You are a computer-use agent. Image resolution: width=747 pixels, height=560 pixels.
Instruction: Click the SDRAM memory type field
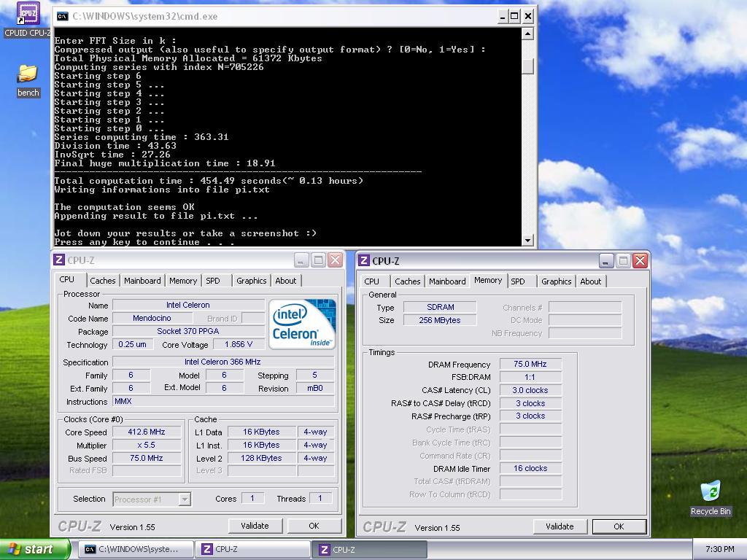tap(440, 307)
